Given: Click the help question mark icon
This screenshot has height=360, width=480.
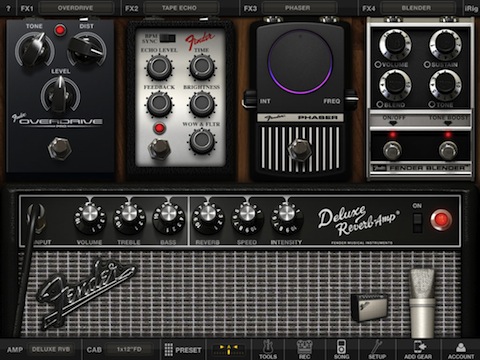Looking at the screenshot, I should [x=8, y=8].
